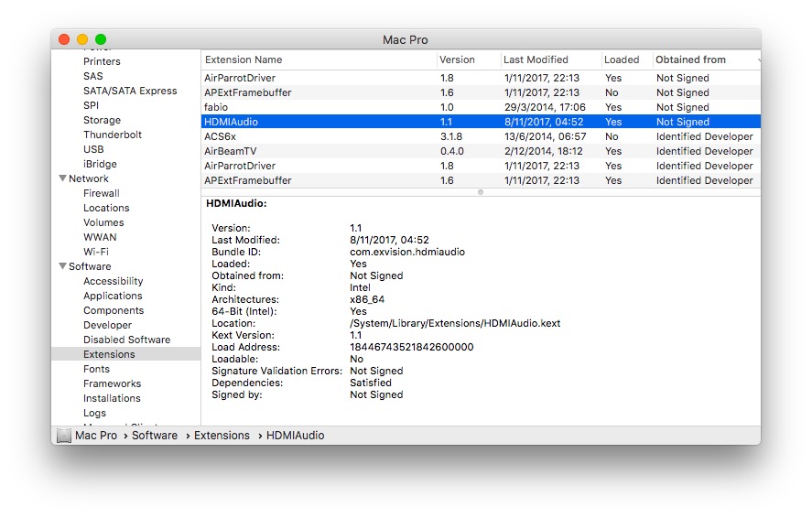Select Thunderbolt in the sidebar
Screen dimensions: 812x518
click(x=113, y=135)
